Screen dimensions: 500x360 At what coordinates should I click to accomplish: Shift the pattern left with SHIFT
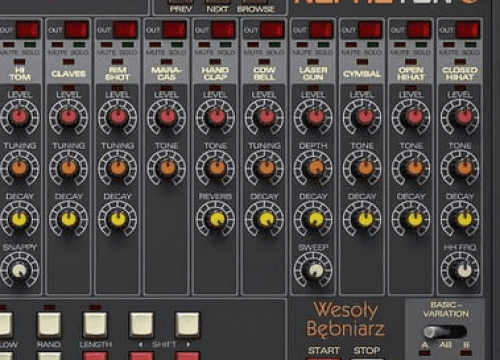(x=141, y=325)
